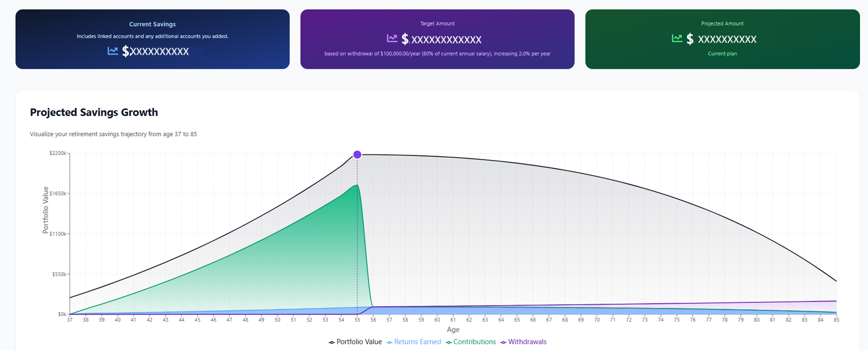Click the Withdrawals legend marker icon

pyautogui.click(x=503, y=342)
